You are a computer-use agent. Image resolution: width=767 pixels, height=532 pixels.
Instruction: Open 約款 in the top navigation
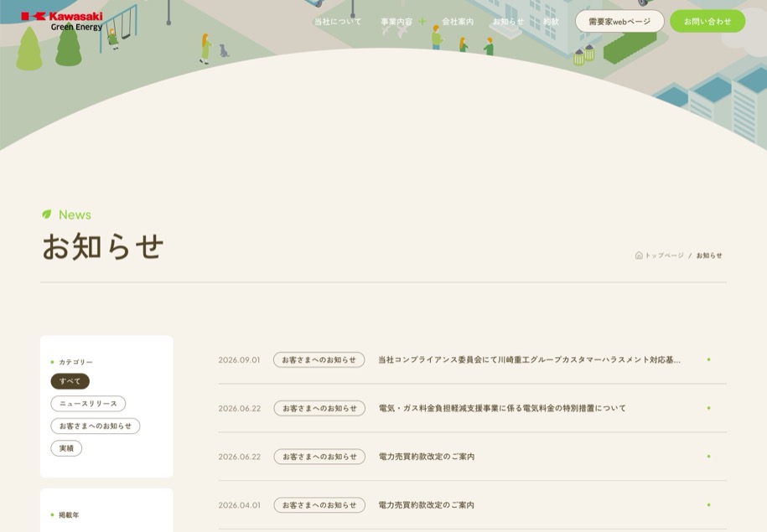(551, 22)
